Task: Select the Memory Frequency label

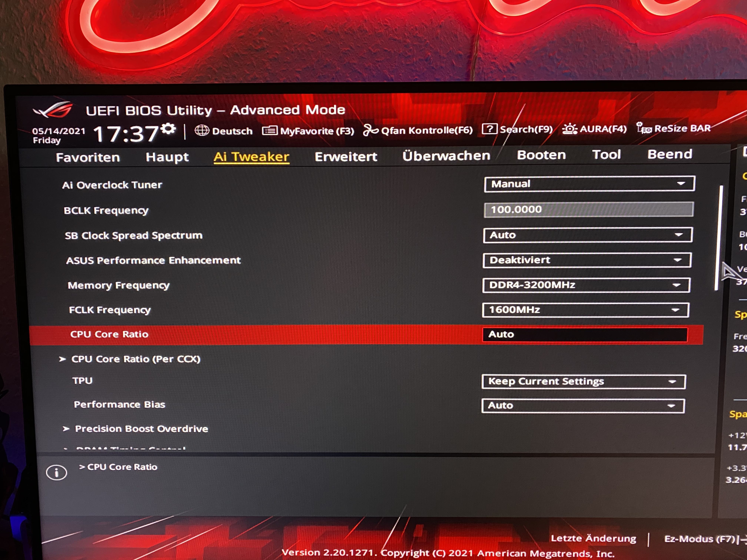Action: point(119,285)
